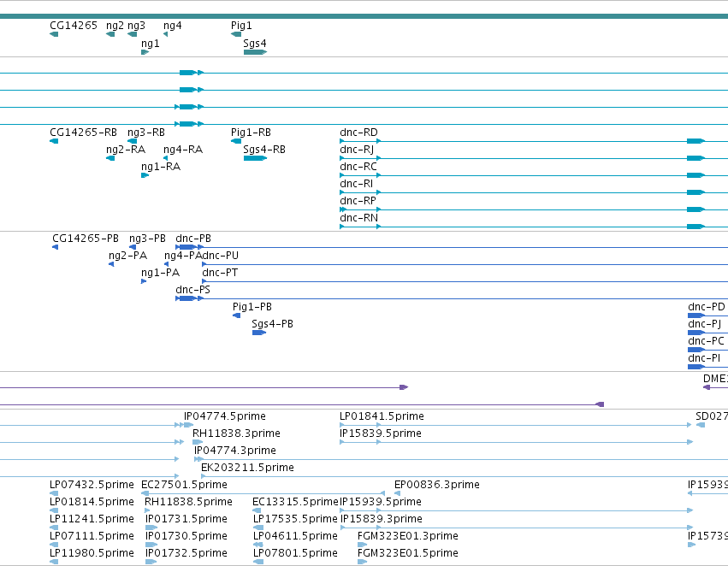728x566 pixels.
Task: Open EST EP00836.3prime label
Action: coord(437,486)
